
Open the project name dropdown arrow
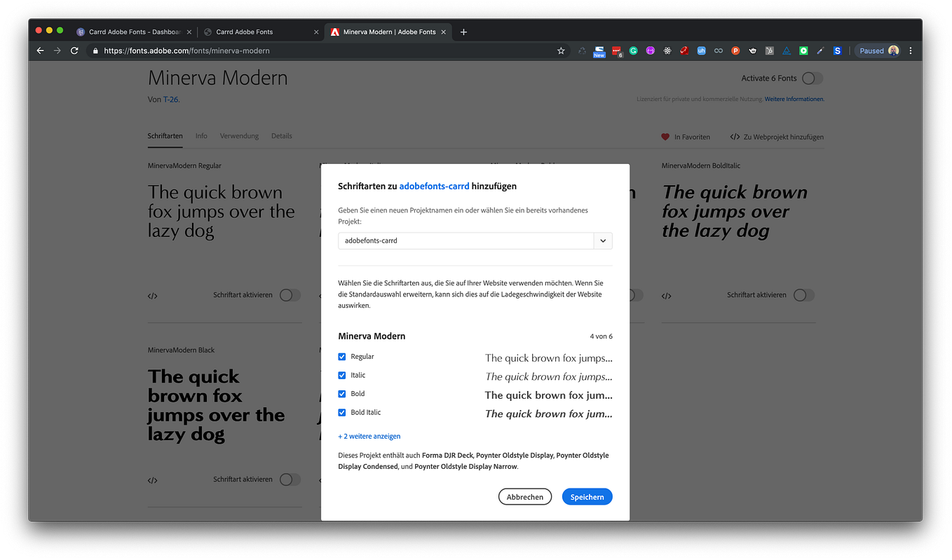(x=603, y=240)
